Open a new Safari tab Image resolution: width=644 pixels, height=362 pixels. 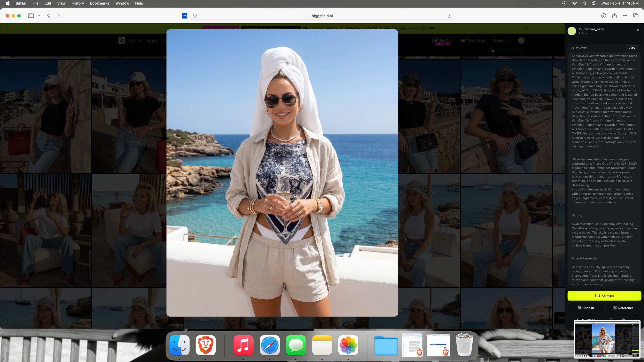[x=625, y=16]
